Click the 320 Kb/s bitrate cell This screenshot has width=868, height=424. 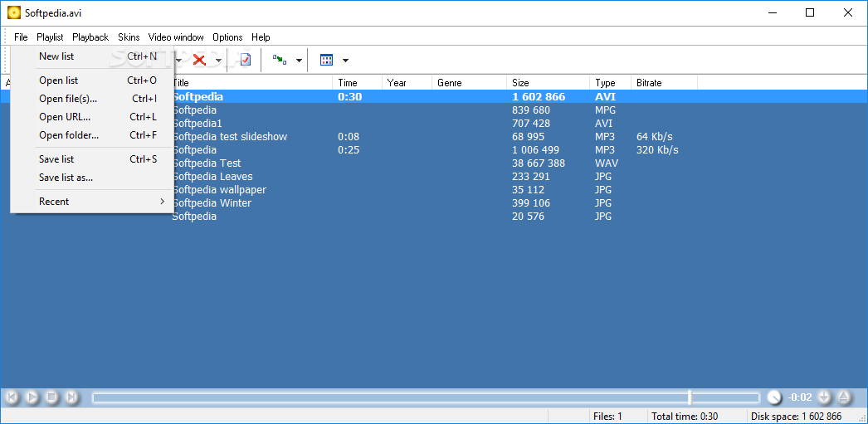click(x=657, y=150)
